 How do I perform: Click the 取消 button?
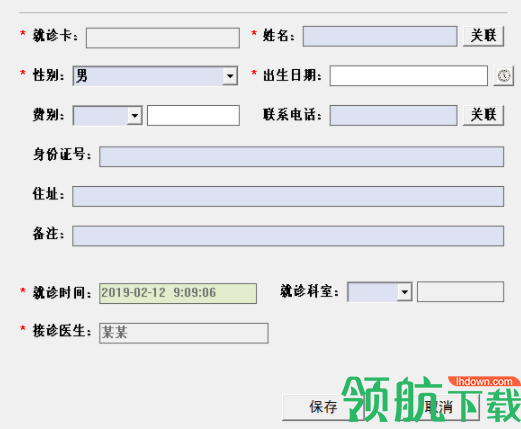click(x=439, y=407)
